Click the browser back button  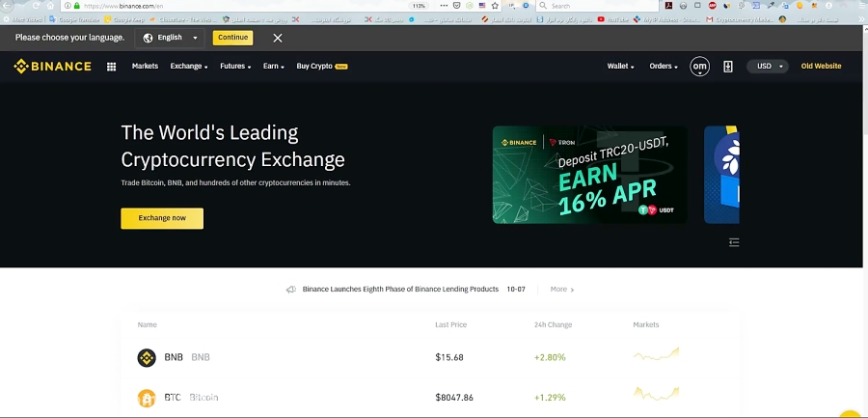pos(7,6)
